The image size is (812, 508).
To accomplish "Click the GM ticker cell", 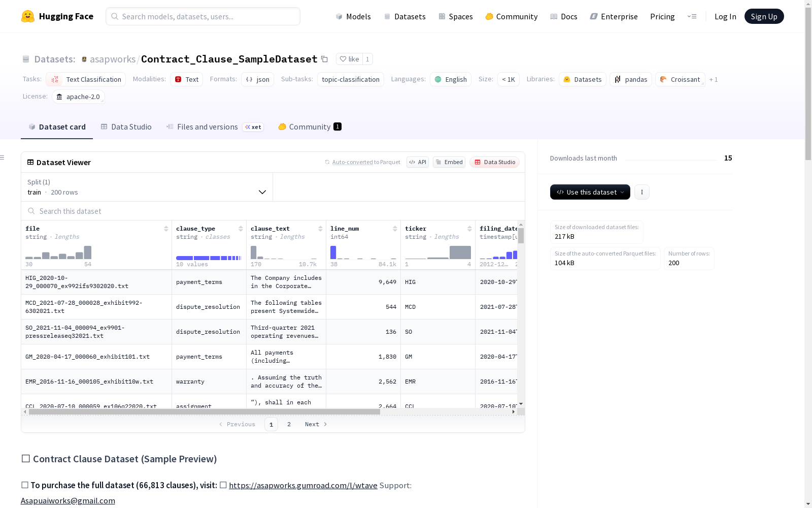I will pyautogui.click(x=438, y=357).
